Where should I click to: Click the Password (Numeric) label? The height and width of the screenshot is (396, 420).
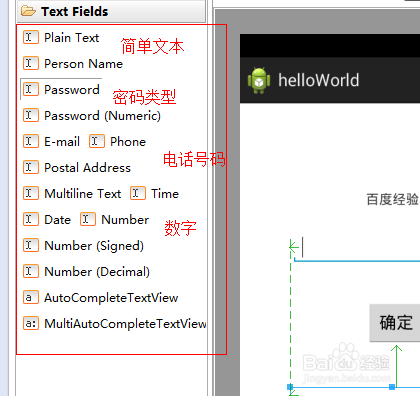[x=103, y=116]
